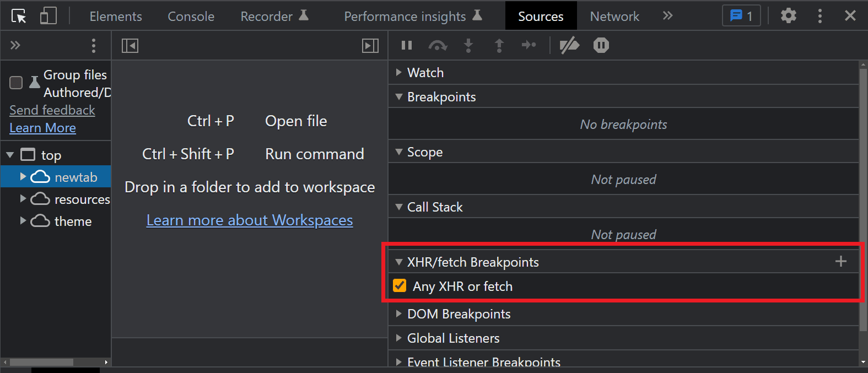Open DevTools settings gear

(789, 15)
